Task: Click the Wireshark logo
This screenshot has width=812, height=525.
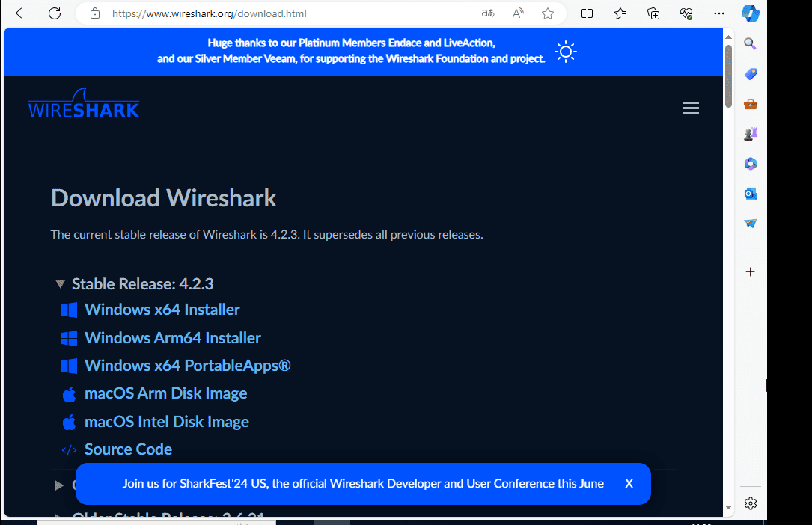Action: [84, 103]
